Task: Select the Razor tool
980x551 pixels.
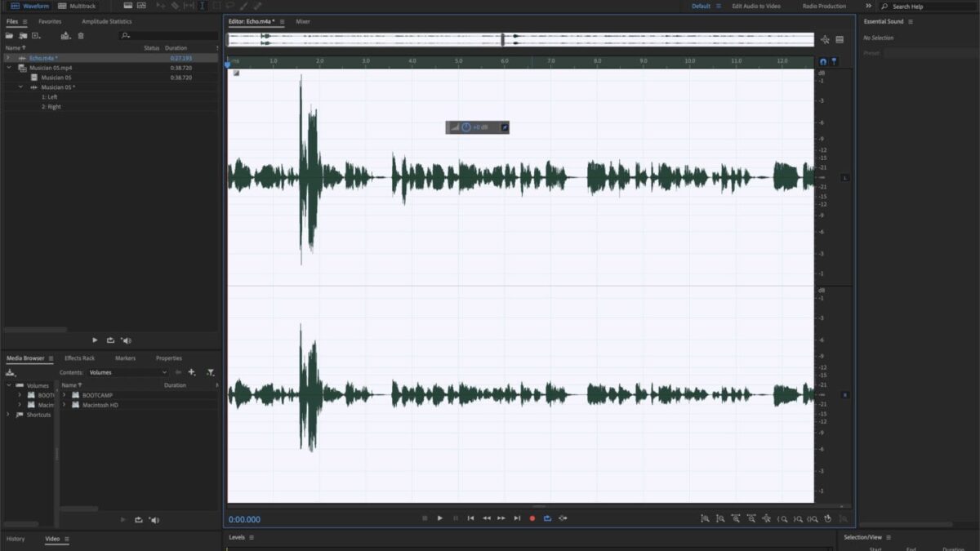Action: point(176,6)
